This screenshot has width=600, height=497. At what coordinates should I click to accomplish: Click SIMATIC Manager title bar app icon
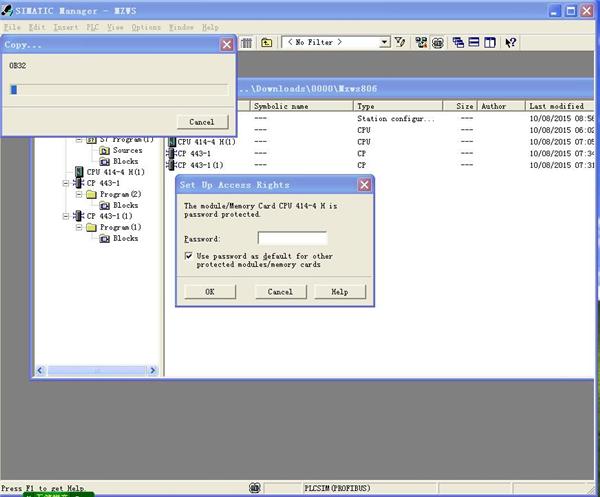tap(7, 10)
